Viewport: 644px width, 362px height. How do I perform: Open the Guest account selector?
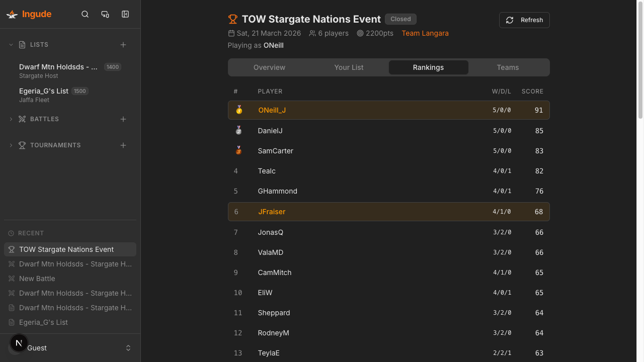click(x=70, y=347)
